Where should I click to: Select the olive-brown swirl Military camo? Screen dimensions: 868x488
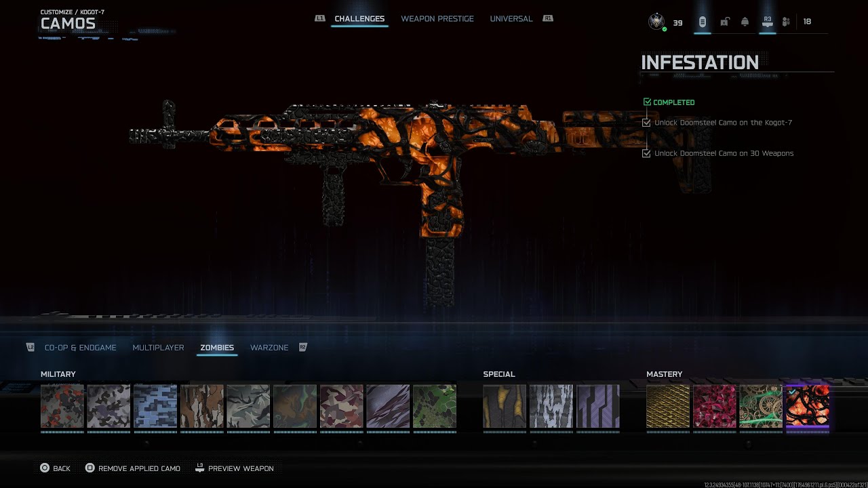(x=295, y=407)
